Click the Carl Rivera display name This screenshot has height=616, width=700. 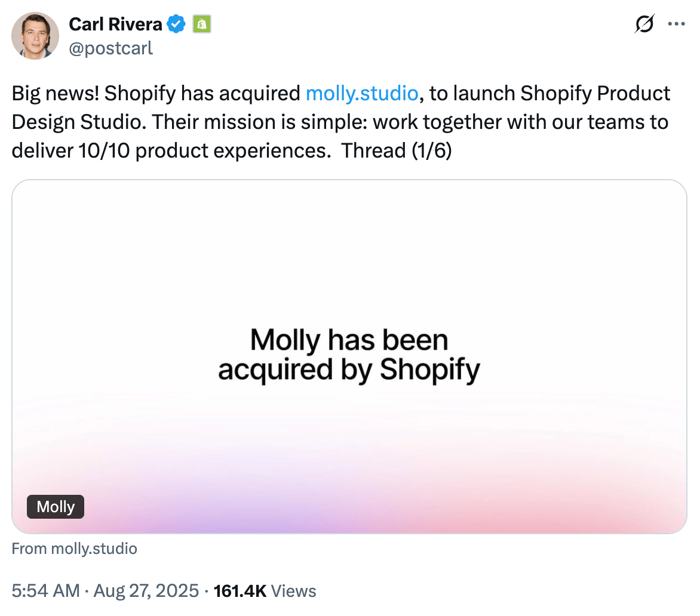pos(115,24)
